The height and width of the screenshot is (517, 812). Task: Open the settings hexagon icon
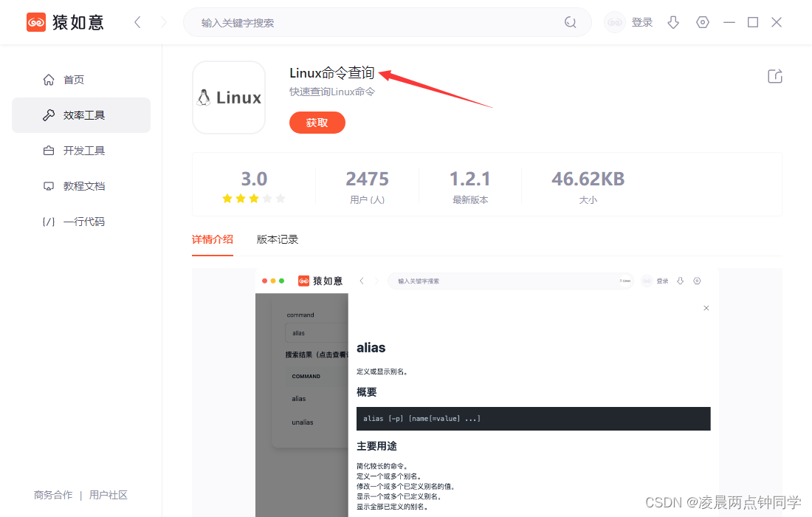tap(702, 22)
